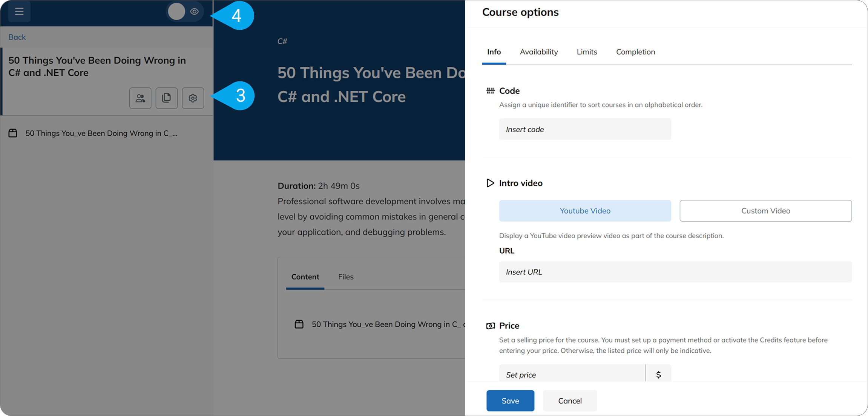Open the content list unit entry

click(388, 324)
